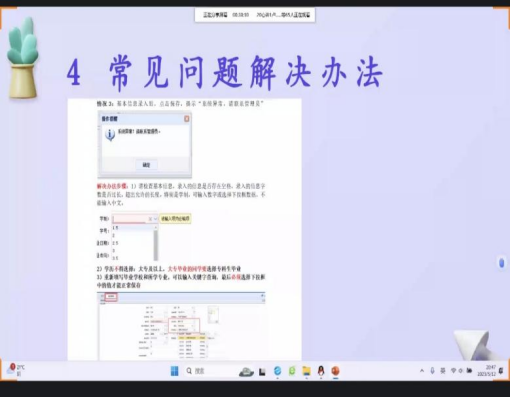The width and height of the screenshot is (511, 397).
Task: Open File Explorer from the taskbar
Action: (306, 371)
